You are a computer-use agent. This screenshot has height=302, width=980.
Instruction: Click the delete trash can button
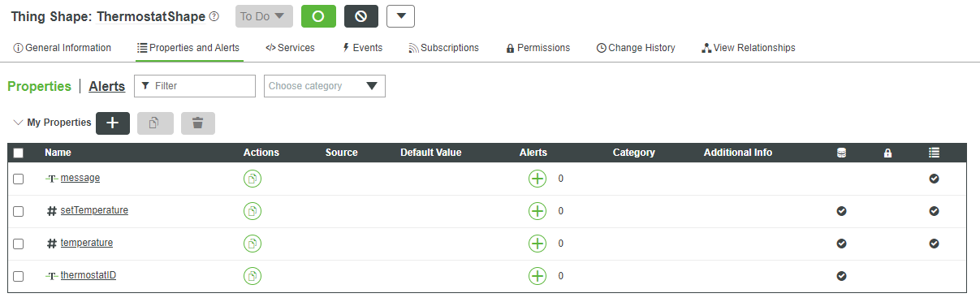pyautogui.click(x=198, y=123)
